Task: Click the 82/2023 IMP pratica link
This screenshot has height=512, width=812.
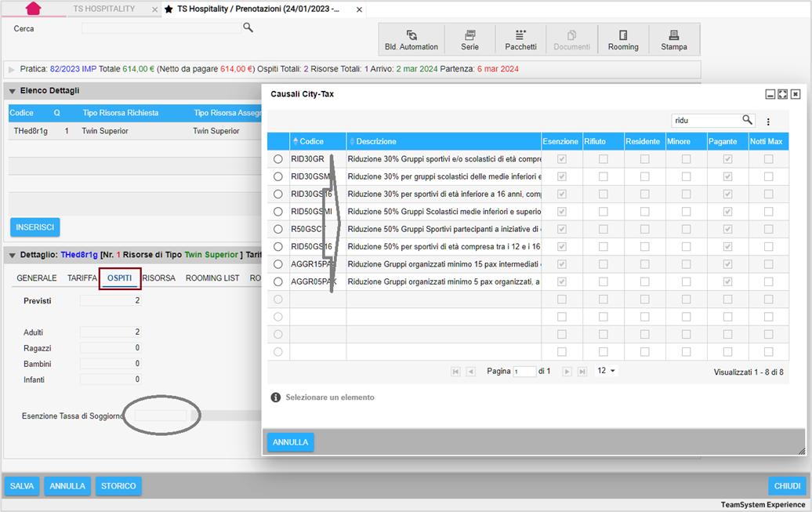Action: click(73, 69)
